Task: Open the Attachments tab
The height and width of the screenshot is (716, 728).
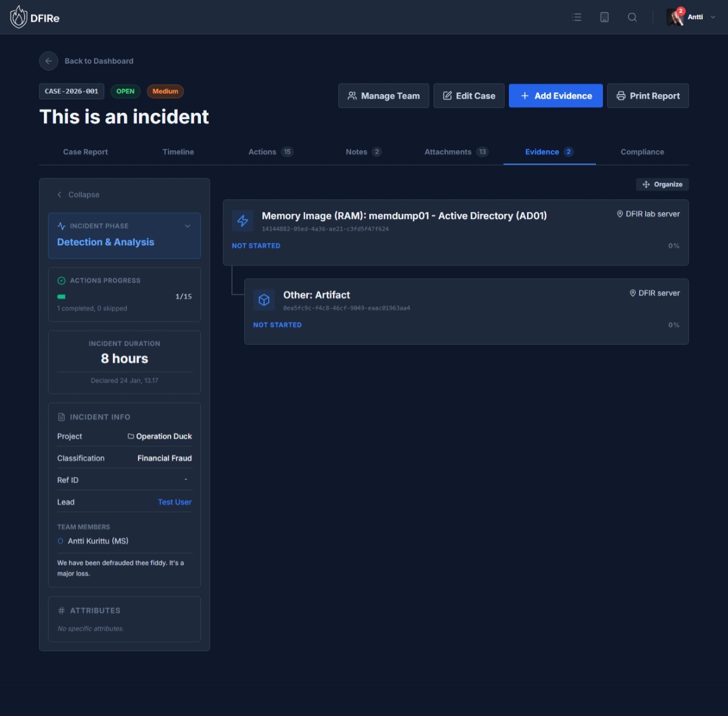Action: click(x=448, y=152)
